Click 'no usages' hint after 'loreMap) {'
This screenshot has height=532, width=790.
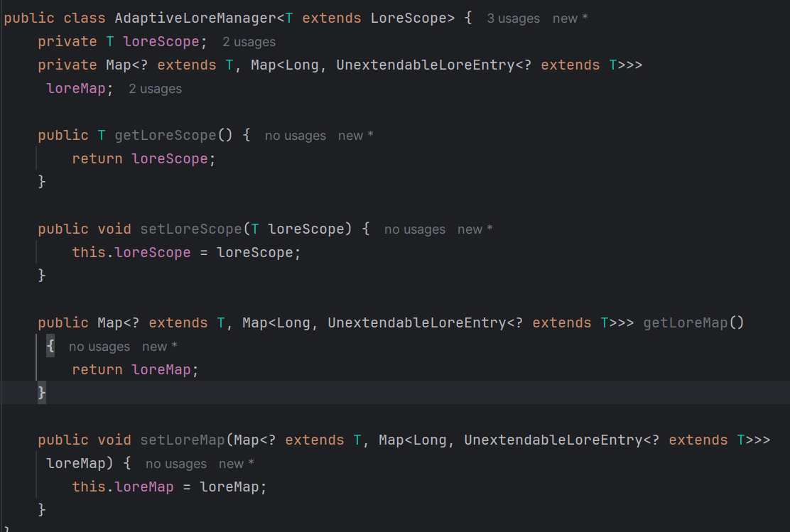point(176,464)
